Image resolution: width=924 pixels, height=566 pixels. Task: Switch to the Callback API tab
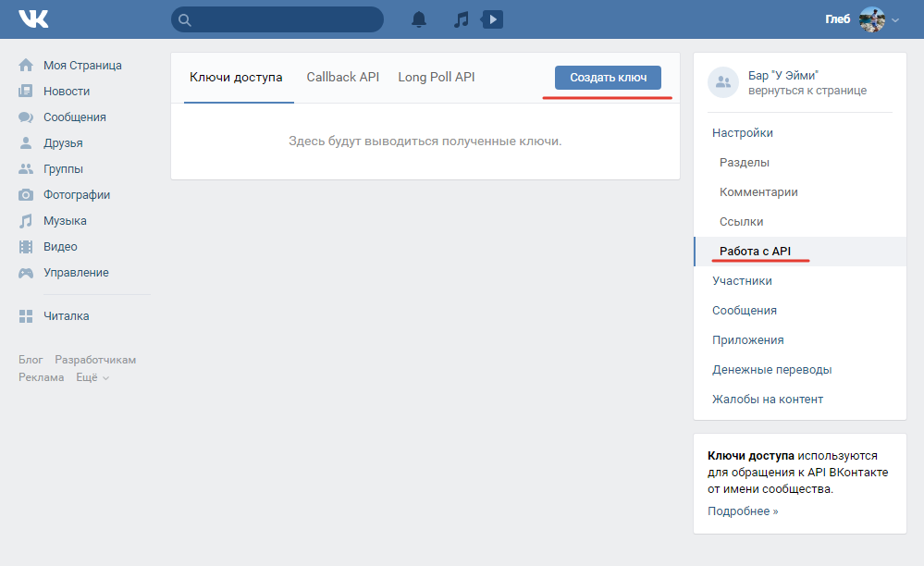pyautogui.click(x=343, y=78)
